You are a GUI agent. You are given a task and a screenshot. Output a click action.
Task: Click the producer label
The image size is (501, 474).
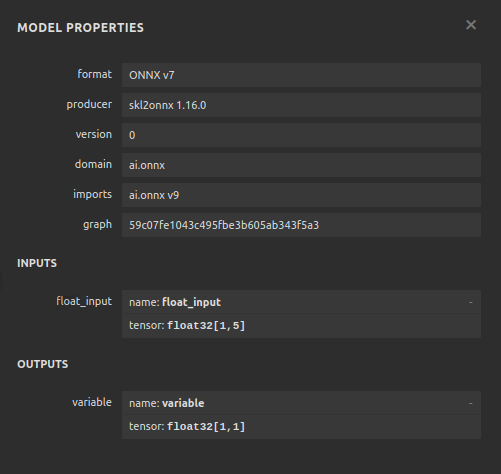pyautogui.click(x=89, y=105)
